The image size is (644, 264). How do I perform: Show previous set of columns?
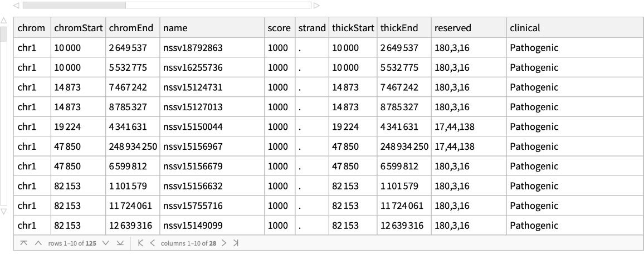click(152, 243)
